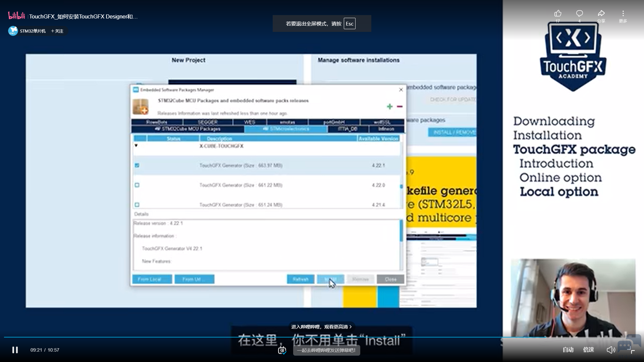Click the Description column header
This screenshot has height=362, width=644.
(x=278, y=139)
